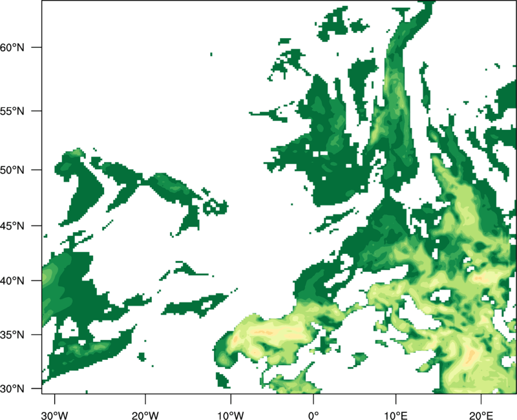Click the 20°W longitude label
517x420 pixels.
pos(145,415)
